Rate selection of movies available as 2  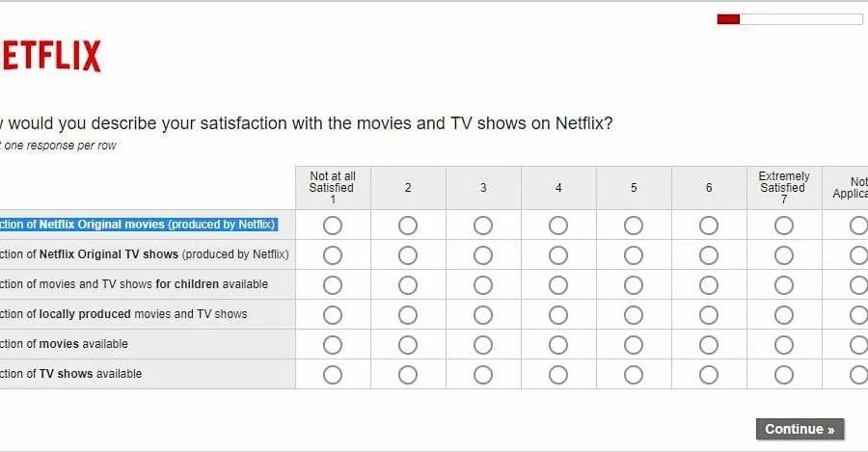(x=408, y=345)
